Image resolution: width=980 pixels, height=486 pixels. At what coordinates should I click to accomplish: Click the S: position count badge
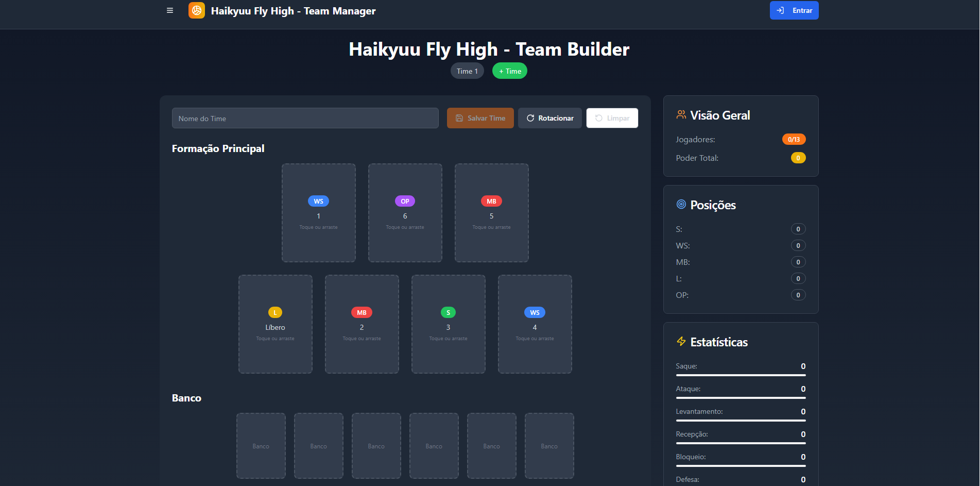tap(798, 229)
